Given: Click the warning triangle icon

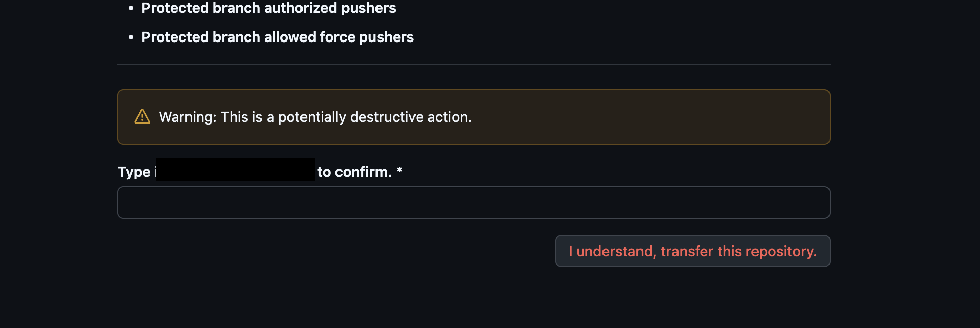Looking at the screenshot, I should click(142, 117).
